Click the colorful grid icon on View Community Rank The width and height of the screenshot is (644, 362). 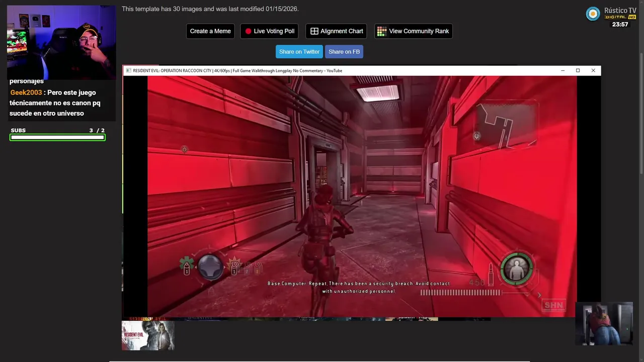tap(382, 31)
